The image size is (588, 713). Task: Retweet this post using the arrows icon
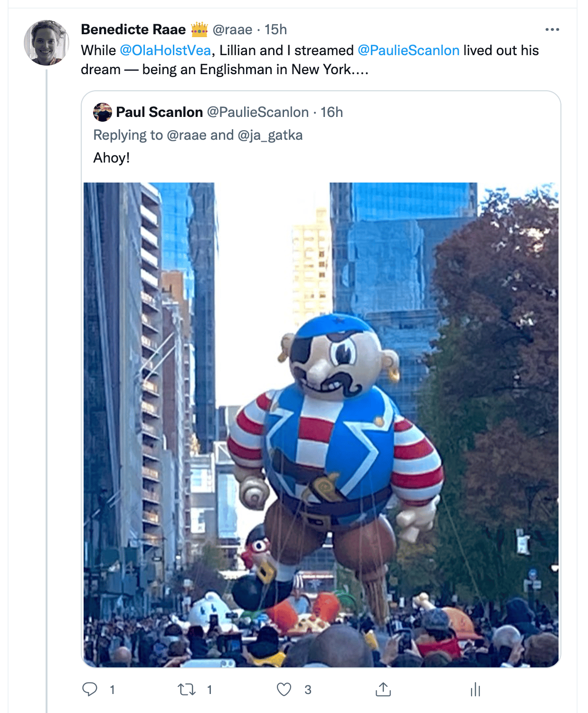(187, 689)
